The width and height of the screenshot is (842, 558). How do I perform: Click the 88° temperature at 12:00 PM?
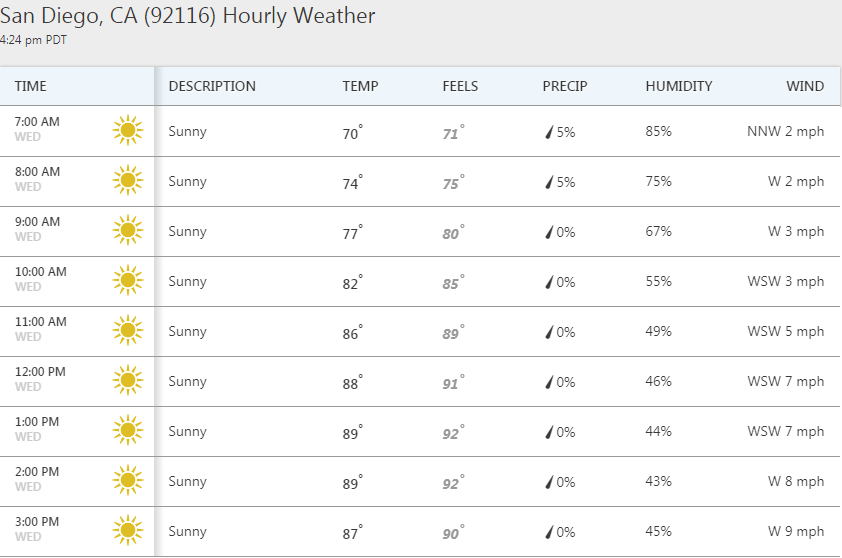(x=352, y=383)
